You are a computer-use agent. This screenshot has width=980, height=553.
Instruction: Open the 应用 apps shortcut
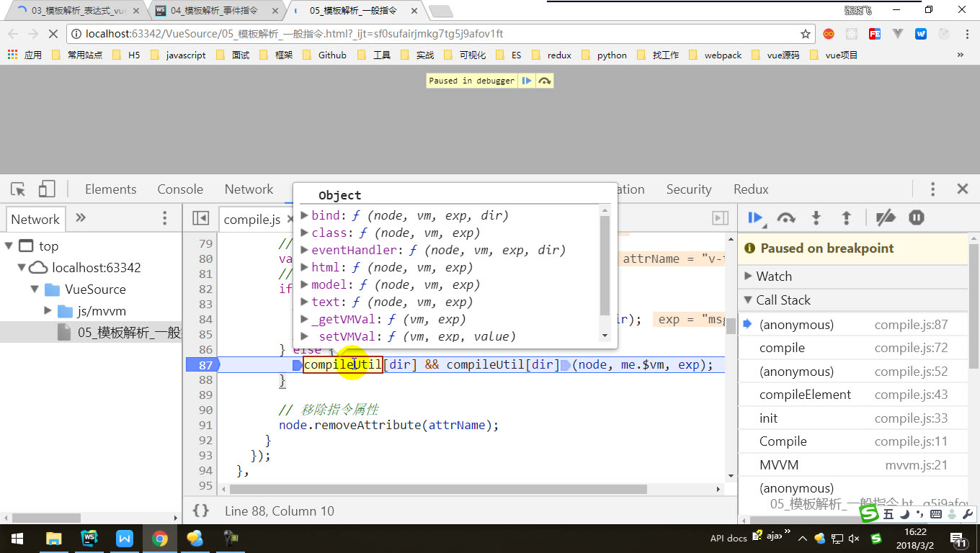[x=24, y=55]
